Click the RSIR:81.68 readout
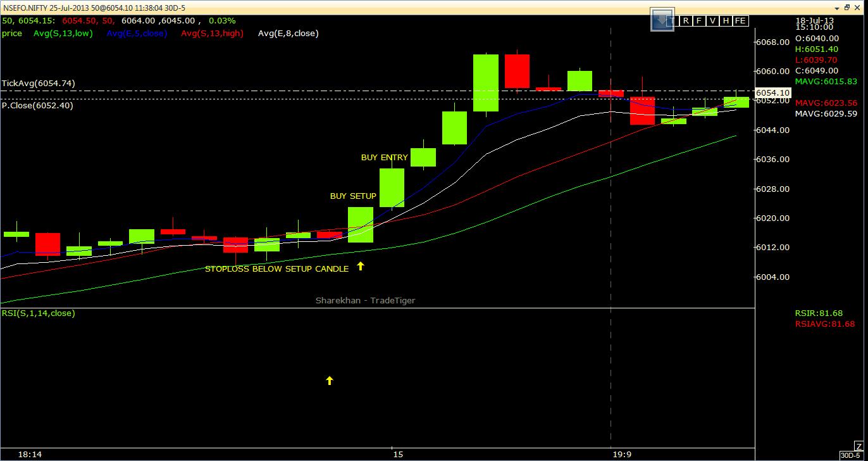 pyautogui.click(x=819, y=313)
